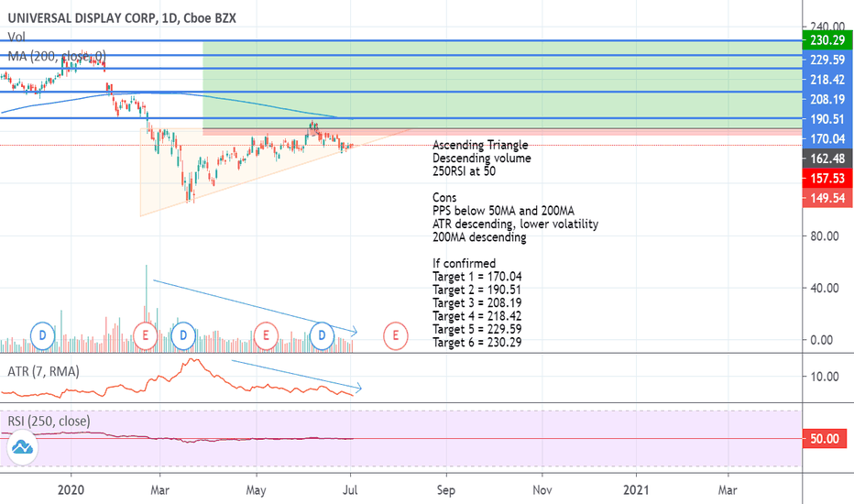Select the 'Target 6 = 230.29' line
854x504 pixels.
[x=477, y=342]
